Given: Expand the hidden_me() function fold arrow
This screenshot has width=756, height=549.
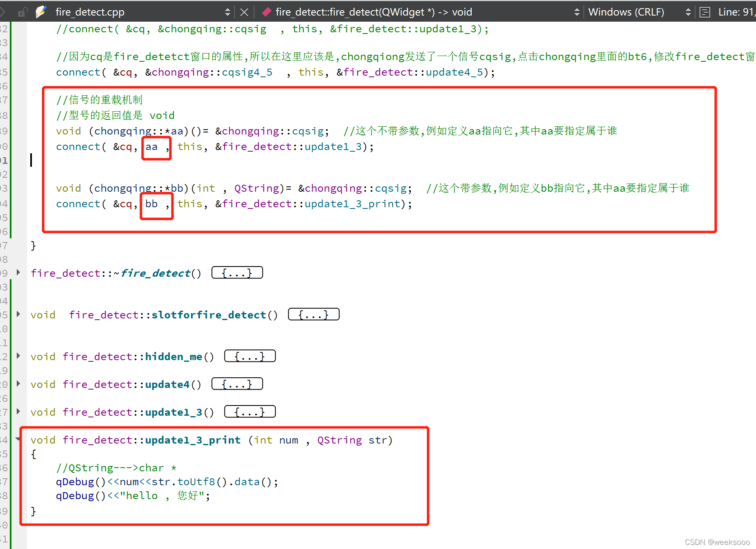Looking at the screenshot, I should click(18, 356).
